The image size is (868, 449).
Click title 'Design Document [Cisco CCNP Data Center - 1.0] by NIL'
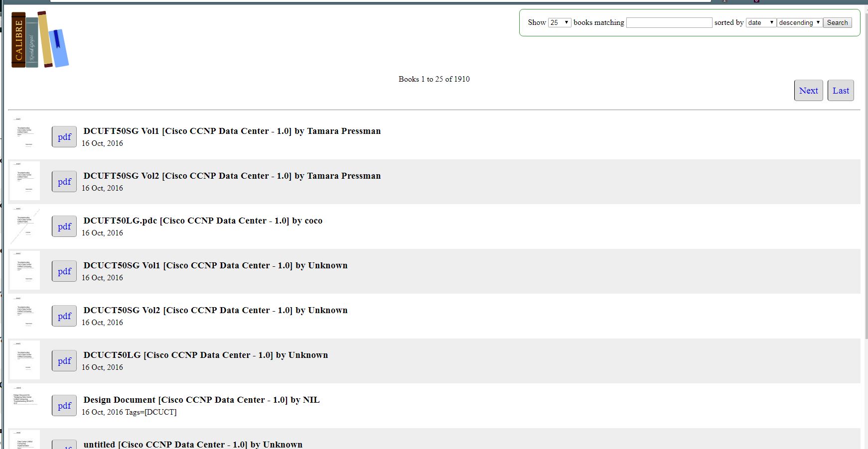pos(202,400)
